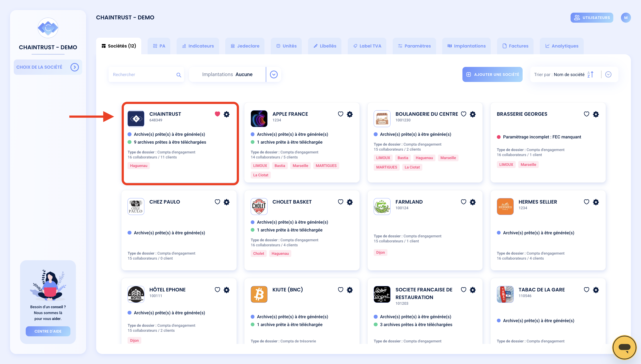The image size is (641, 364).
Task: Switch to the Label TVA tab
Action: click(x=367, y=46)
